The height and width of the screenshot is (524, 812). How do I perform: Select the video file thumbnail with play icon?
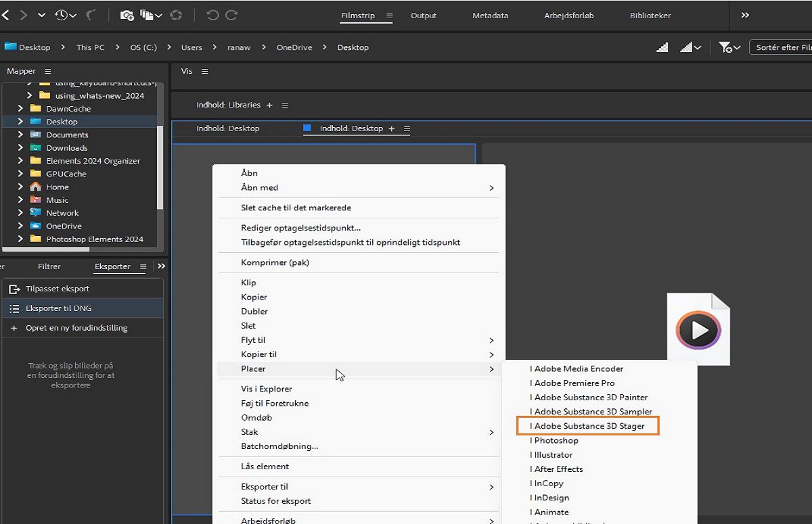point(698,329)
